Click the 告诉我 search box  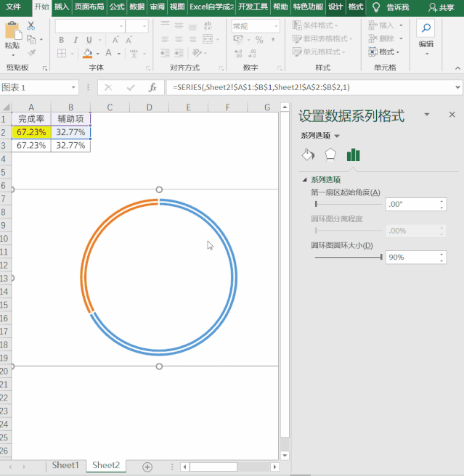[396, 7]
